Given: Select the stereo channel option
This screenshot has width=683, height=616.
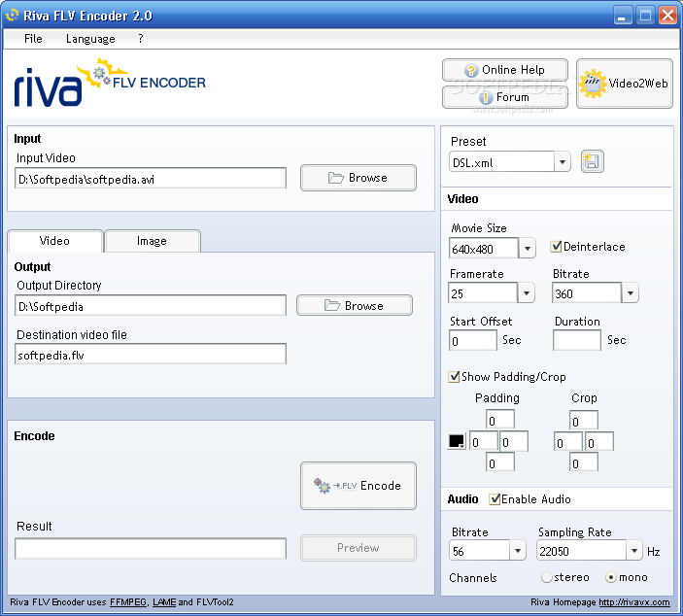Looking at the screenshot, I should tap(546, 577).
